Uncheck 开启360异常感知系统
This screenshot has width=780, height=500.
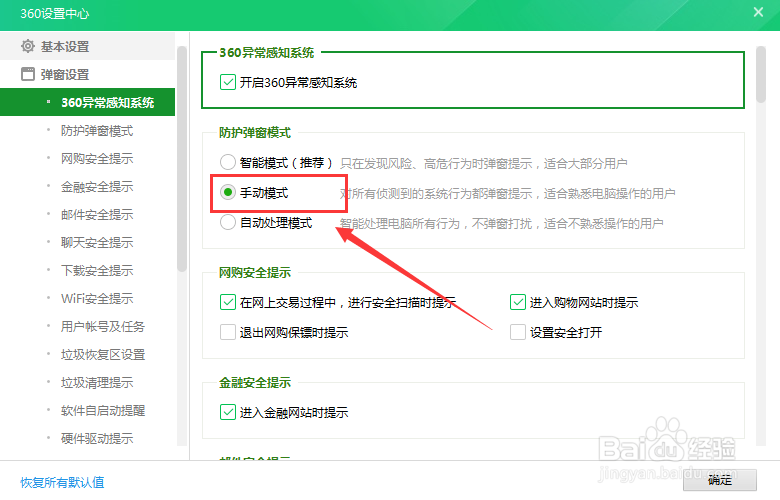tap(227, 82)
